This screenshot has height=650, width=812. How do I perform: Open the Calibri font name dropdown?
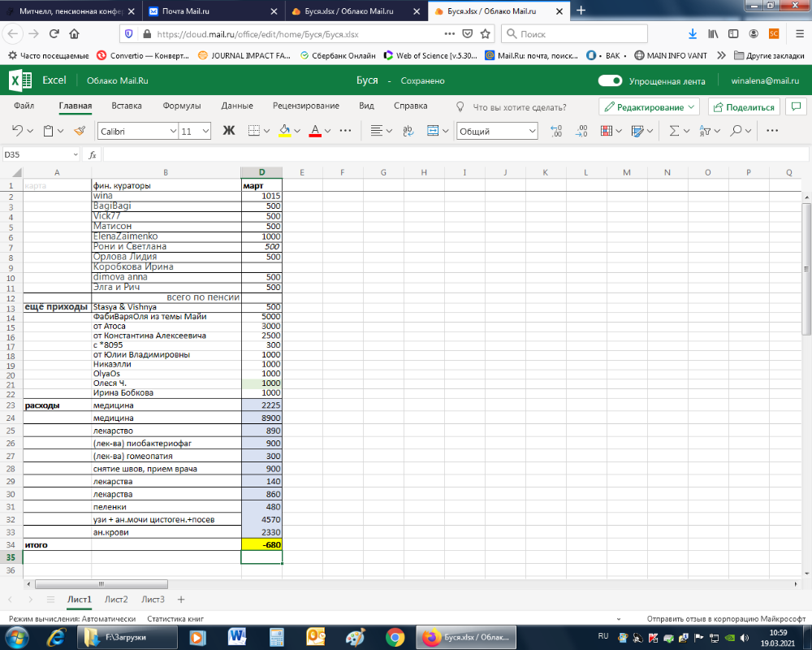pos(137,131)
